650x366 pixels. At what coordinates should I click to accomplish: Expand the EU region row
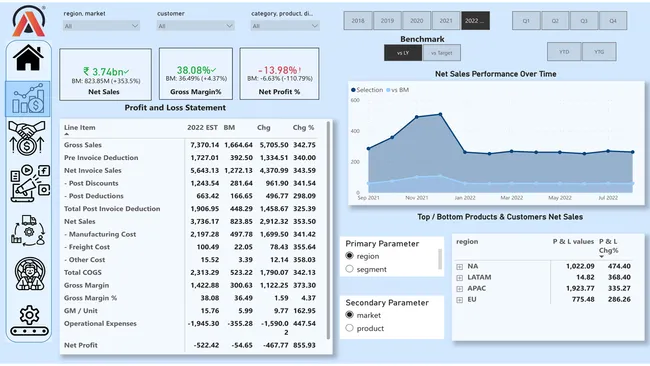(x=459, y=300)
